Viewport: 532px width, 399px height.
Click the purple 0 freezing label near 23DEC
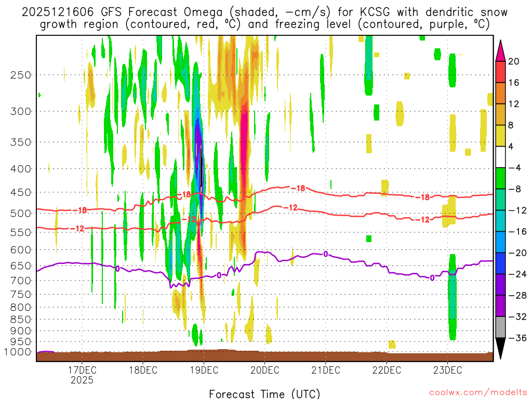click(x=432, y=278)
